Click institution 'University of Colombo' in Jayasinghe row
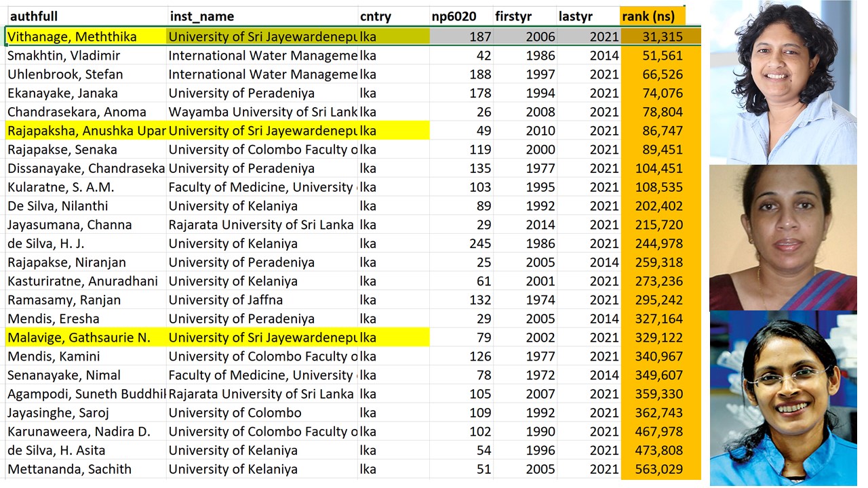 (x=262, y=413)
